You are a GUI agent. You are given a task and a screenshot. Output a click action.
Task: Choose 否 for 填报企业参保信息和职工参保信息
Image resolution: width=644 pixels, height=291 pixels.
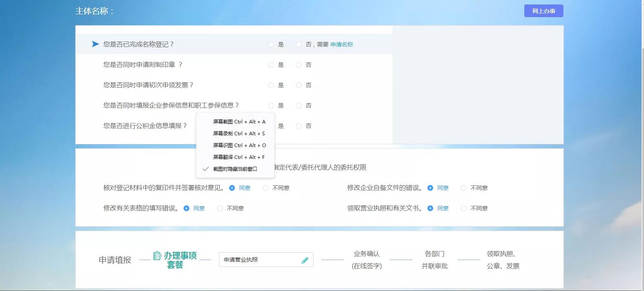pos(299,106)
